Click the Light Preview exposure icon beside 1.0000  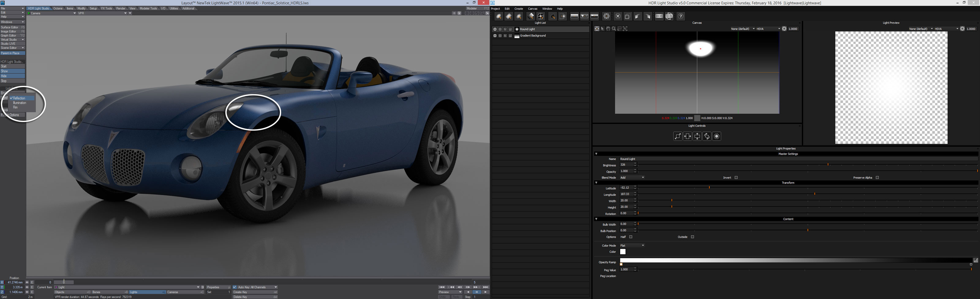tap(963, 29)
